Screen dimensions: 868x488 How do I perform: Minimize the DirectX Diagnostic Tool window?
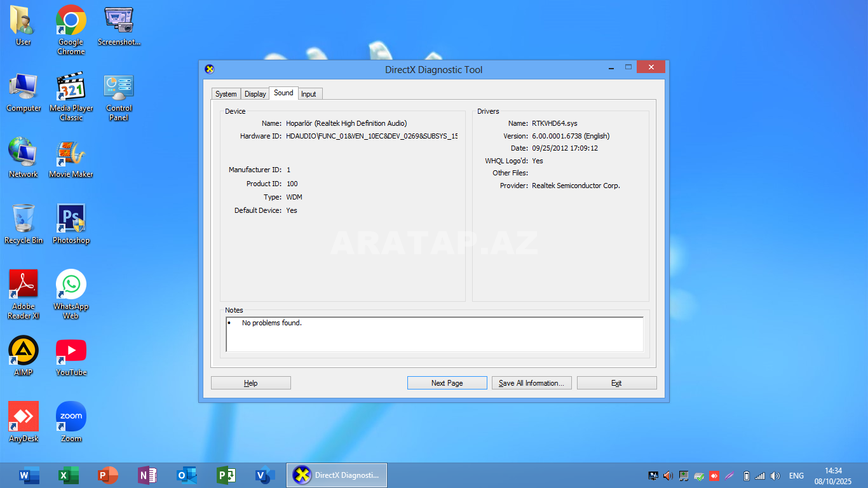[x=611, y=67]
